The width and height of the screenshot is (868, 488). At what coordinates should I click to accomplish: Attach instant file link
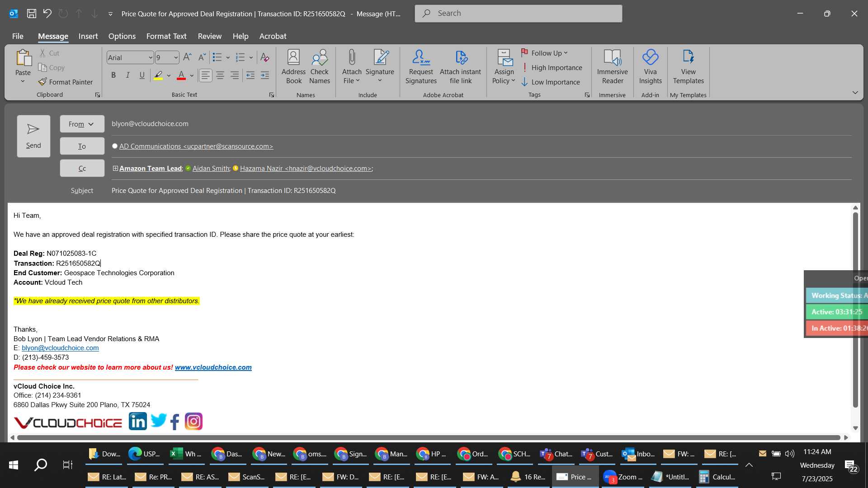(460, 67)
